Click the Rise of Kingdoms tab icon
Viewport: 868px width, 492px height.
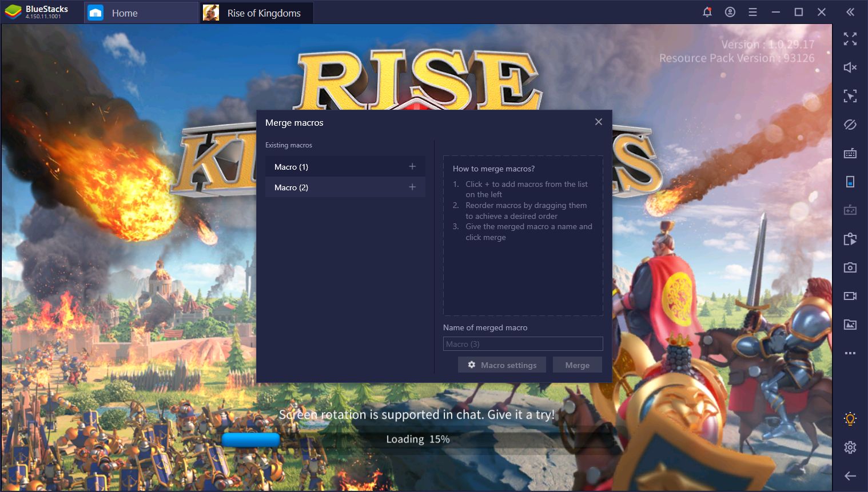(x=211, y=13)
